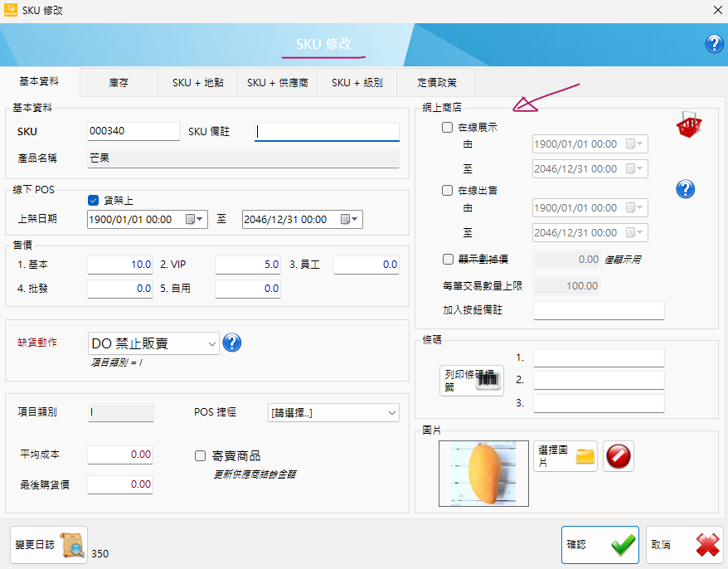728x569 pixels.
Task: Toggle the 貨架上 checkbox
Action: pyautogui.click(x=94, y=200)
